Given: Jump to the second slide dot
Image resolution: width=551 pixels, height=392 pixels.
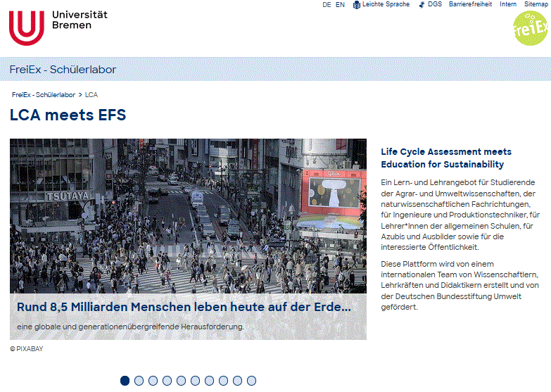Looking at the screenshot, I should click(x=139, y=381).
